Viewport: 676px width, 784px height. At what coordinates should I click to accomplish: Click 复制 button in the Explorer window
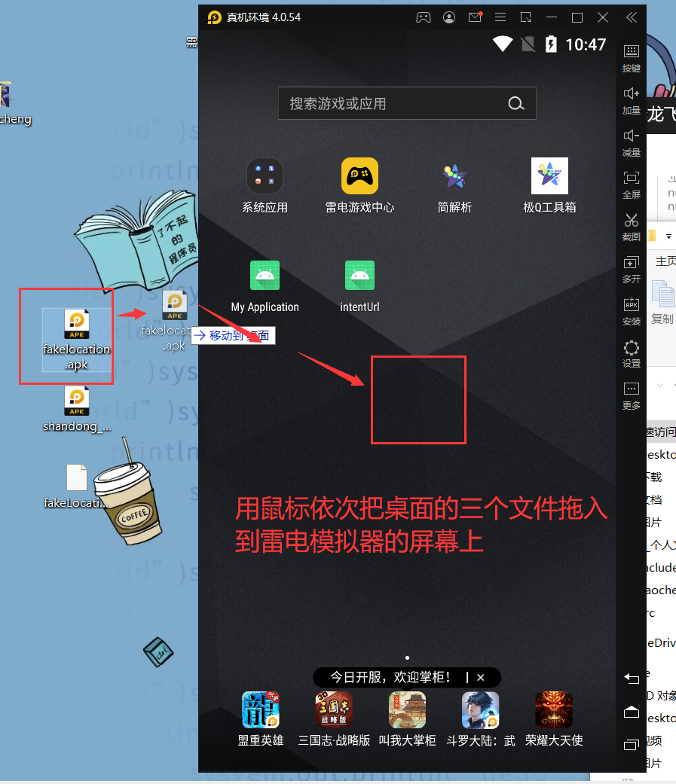tap(662, 303)
